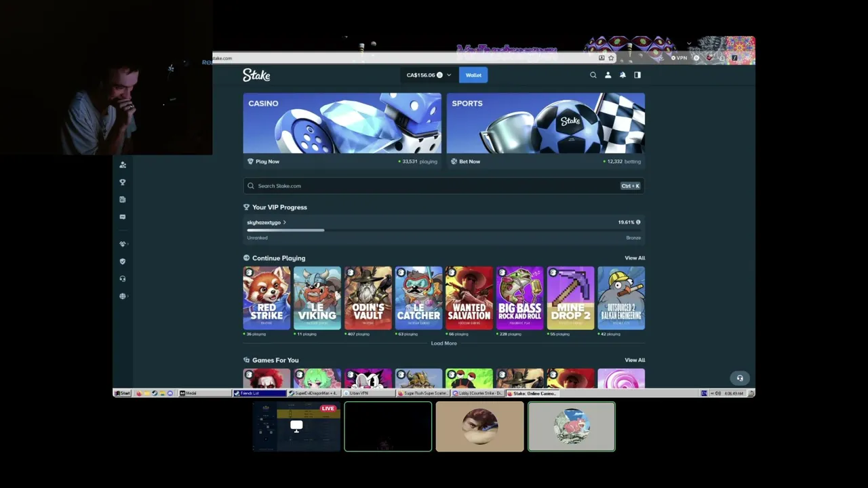The height and width of the screenshot is (488, 868).
Task: Open the trophy icon in the left sidebar
Action: point(123,182)
